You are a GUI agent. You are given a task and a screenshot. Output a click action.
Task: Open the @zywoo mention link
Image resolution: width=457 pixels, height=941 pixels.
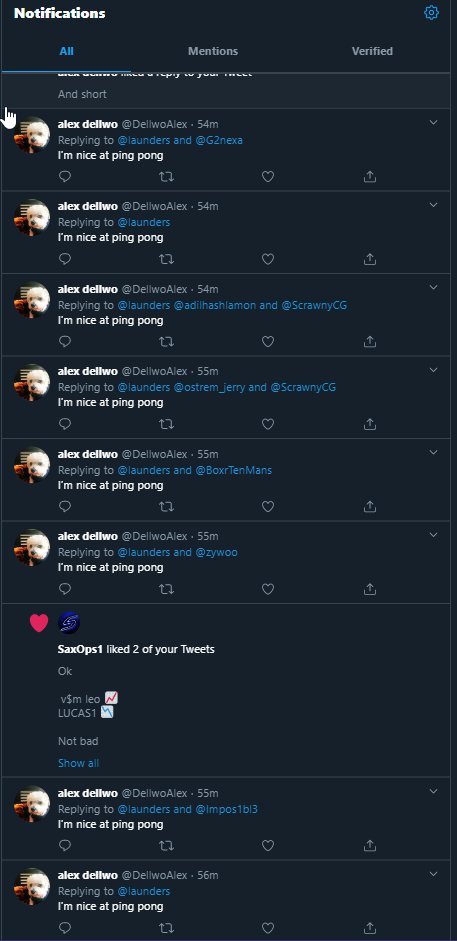click(217, 552)
